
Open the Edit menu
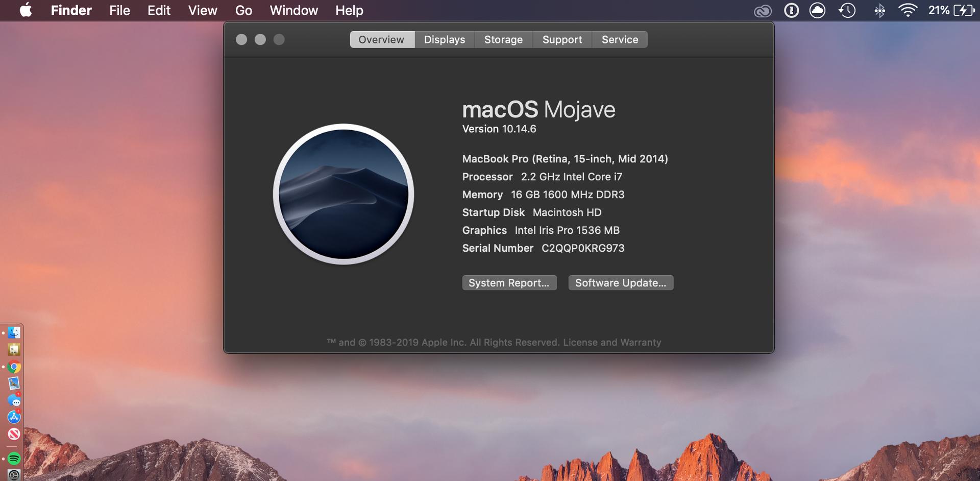pyautogui.click(x=159, y=10)
